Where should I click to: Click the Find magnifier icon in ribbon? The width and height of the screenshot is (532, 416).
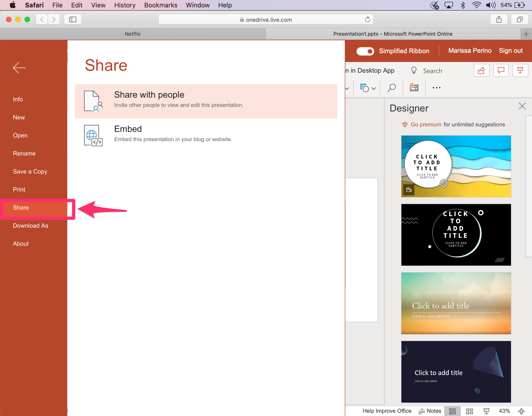(x=391, y=88)
